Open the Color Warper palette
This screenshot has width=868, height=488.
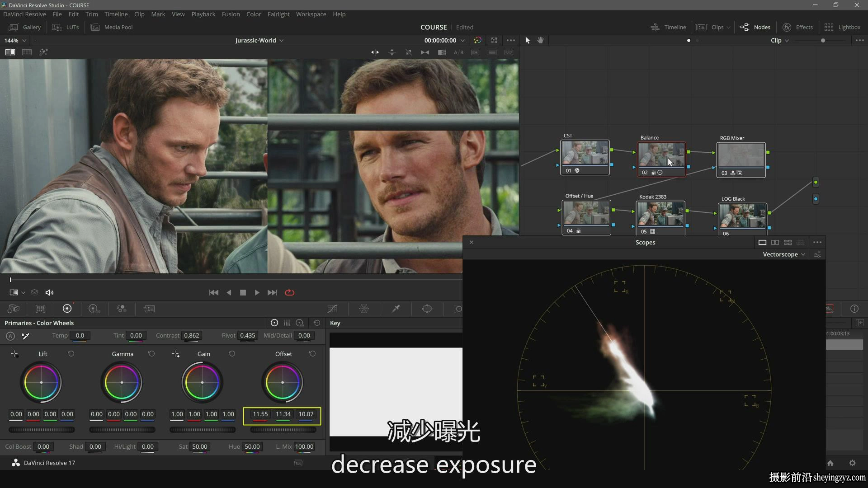pos(364,309)
